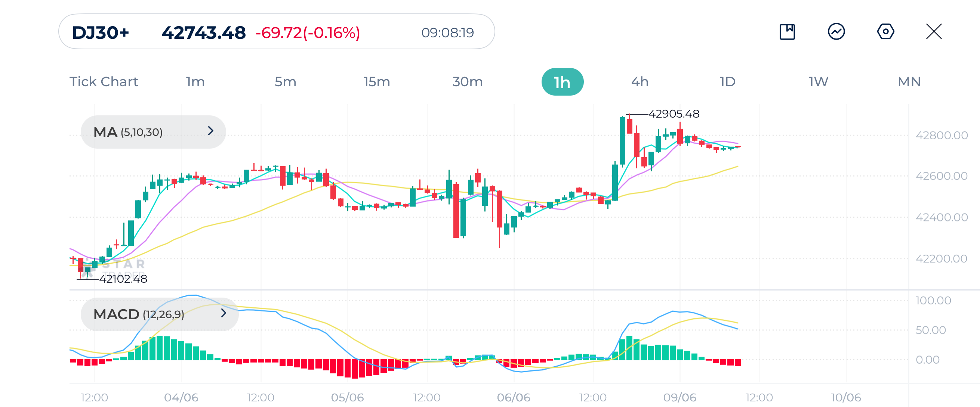This screenshot has height=407, width=980.
Task: Toggle the 1h timeframe pill off
Action: click(x=562, y=81)
